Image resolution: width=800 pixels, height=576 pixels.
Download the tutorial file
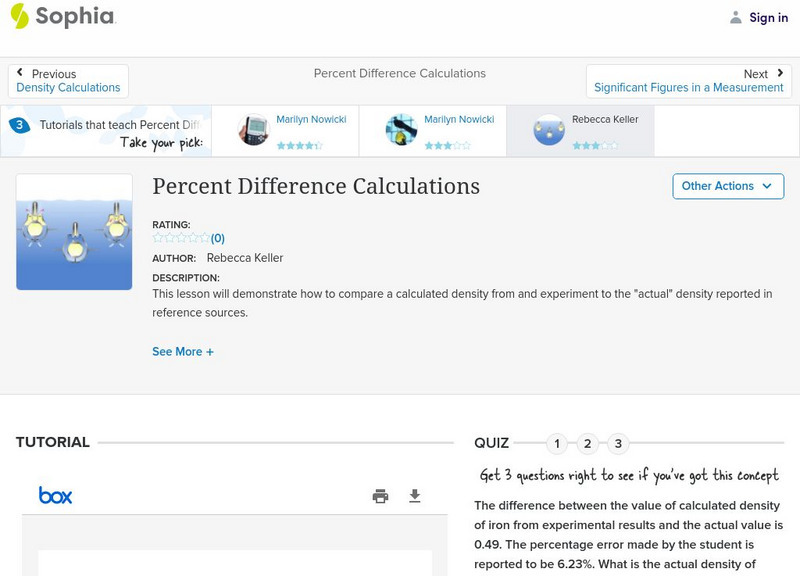pos(413,495)
